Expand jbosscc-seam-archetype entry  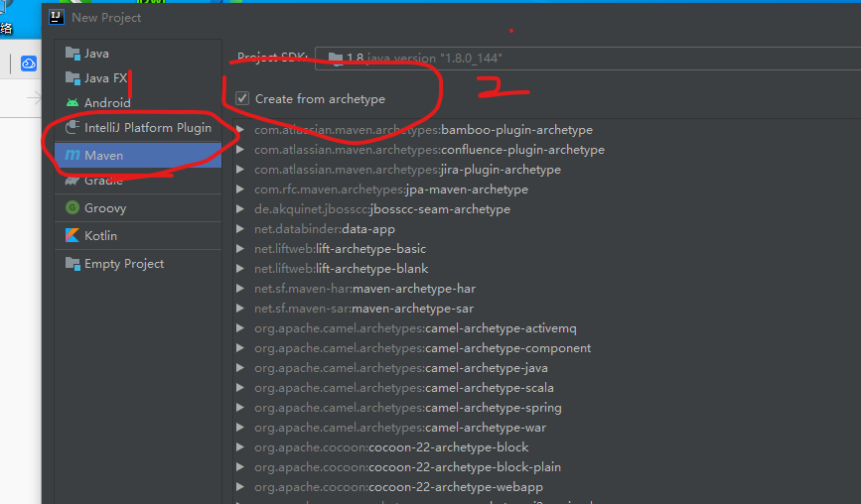point(240,209)
